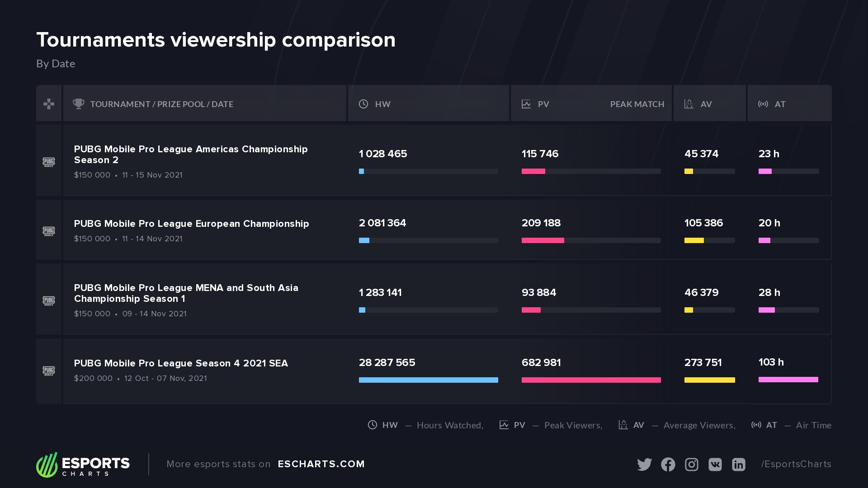The width and height of the screenshot is (868, 488).
Task: Click the LinkedIn icon in footer
Action: point(738,465)
